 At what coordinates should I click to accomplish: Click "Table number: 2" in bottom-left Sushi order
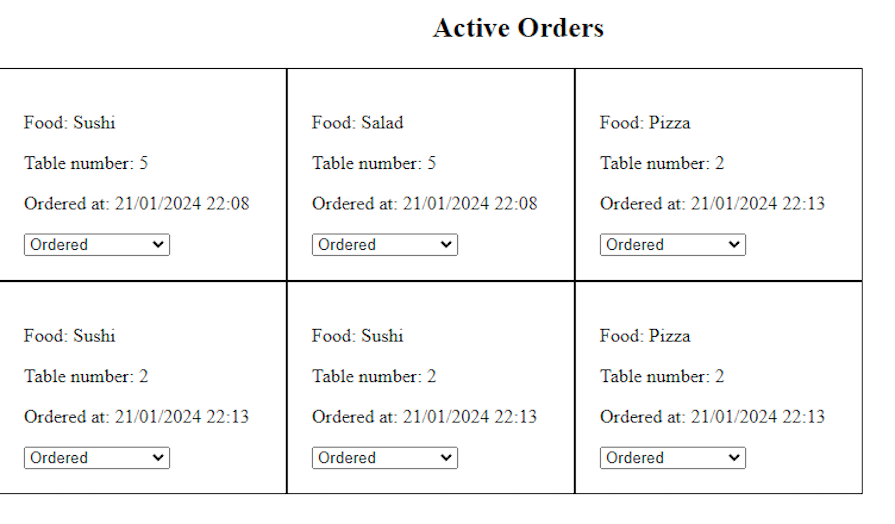pos(85,376)
